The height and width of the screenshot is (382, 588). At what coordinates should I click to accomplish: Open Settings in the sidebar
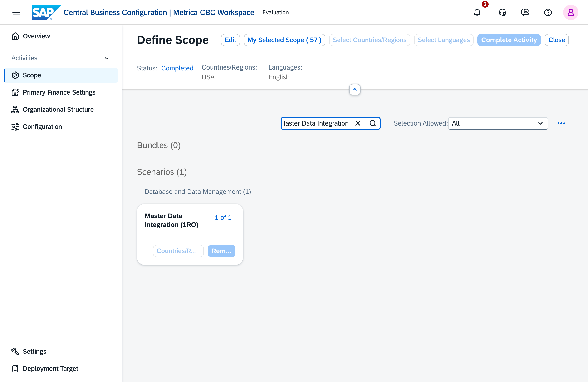coord(61,351)
